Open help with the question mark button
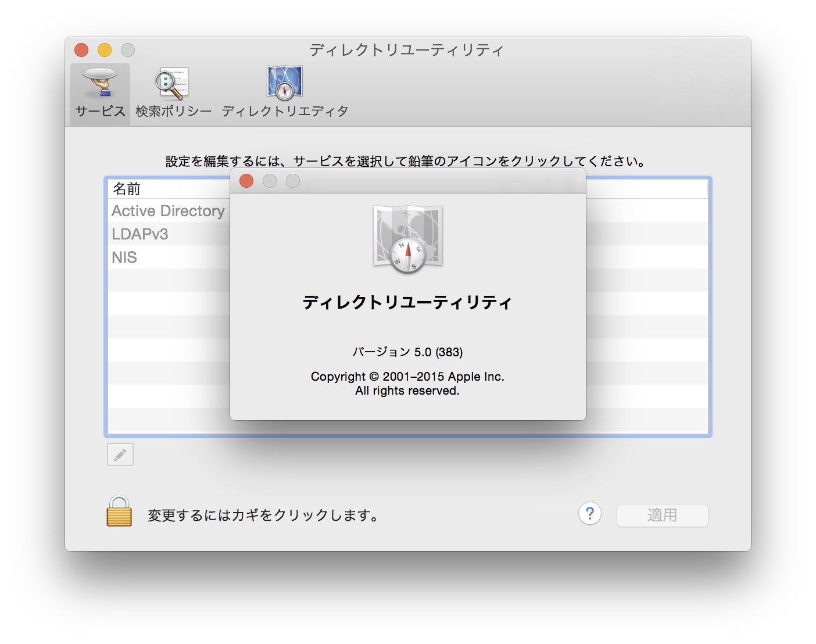The width and height of the screenshot is (816, 644). coord(590,514)
